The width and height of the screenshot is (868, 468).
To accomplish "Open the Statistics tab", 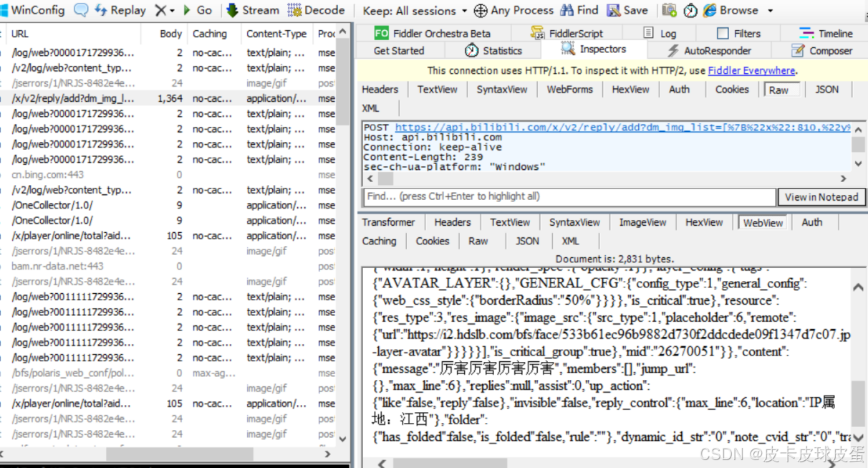I will coord(493,51).
